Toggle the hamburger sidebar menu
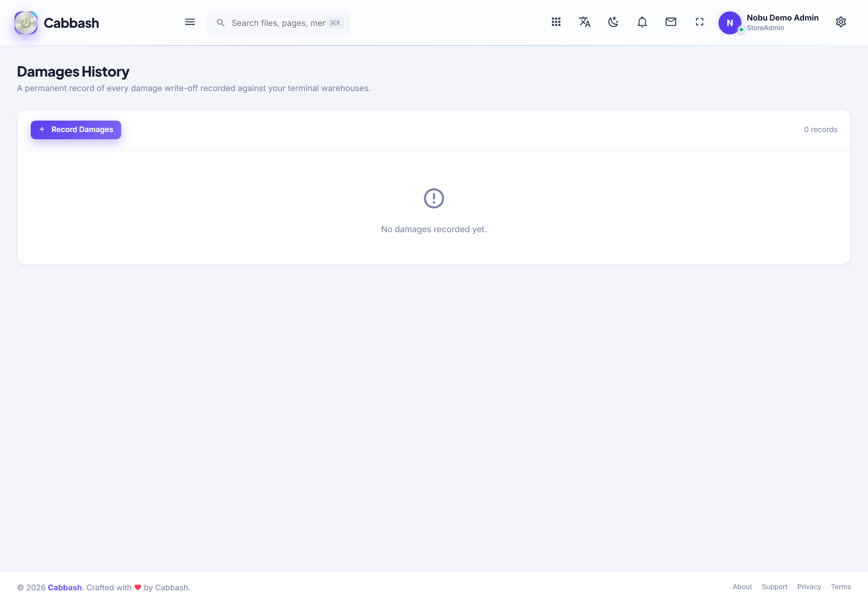 (x=190, y=22)
